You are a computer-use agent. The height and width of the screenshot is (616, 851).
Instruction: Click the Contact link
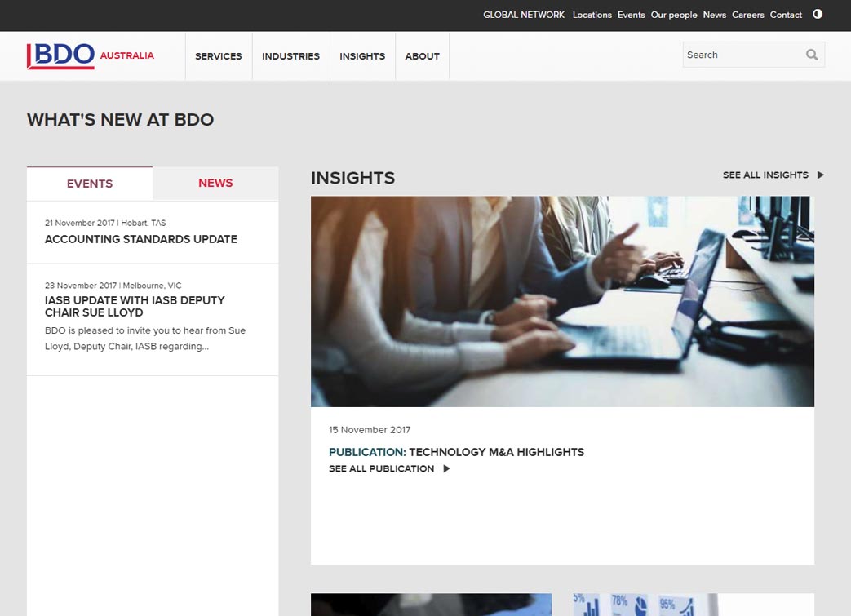point(786,15)
